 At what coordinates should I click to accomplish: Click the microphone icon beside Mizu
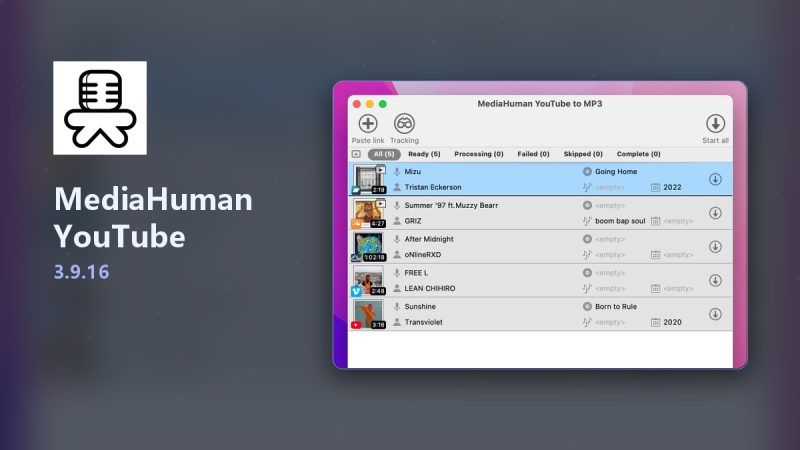[396, 172]
